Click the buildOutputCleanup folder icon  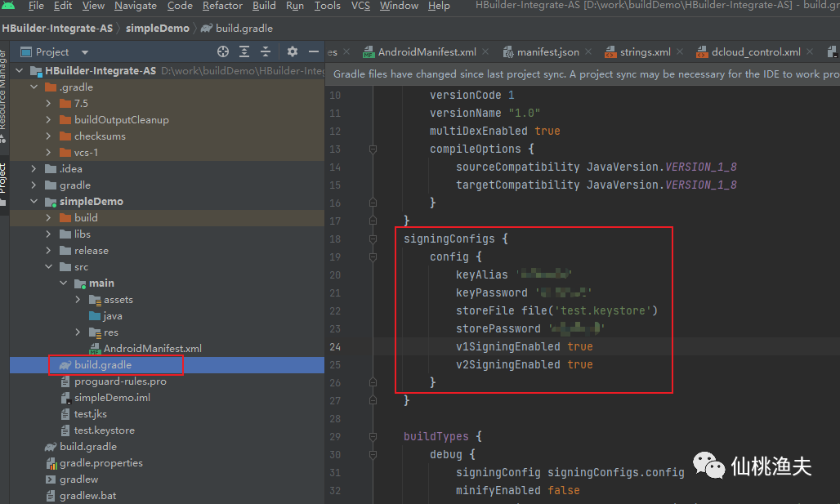[65, 120]
